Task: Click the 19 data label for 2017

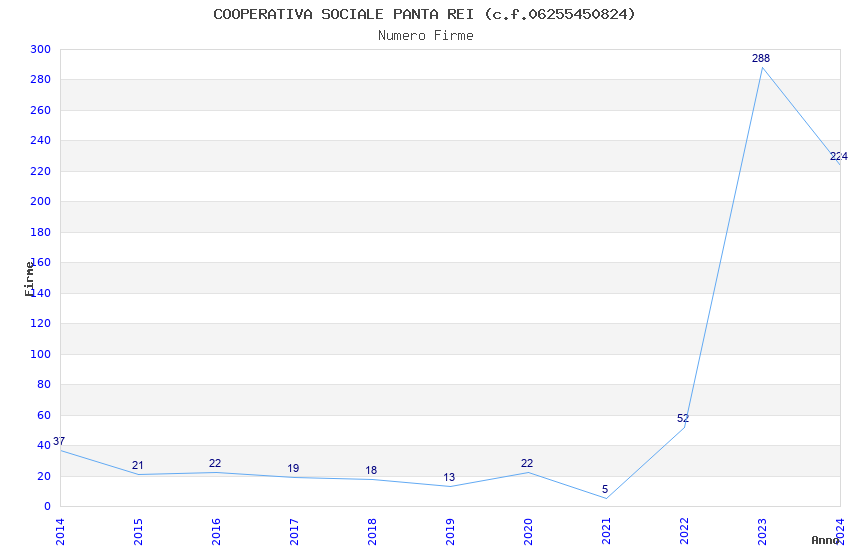Action: coord(293,468)
